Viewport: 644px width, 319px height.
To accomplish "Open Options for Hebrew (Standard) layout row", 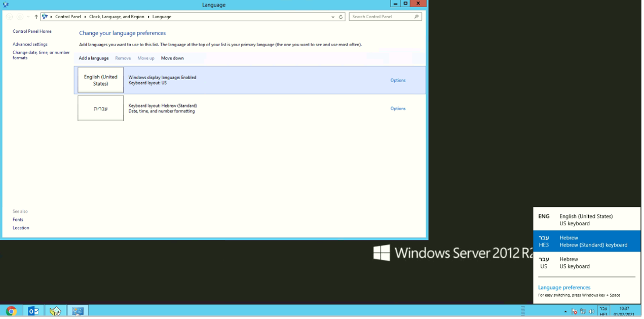I will (398, 109).
